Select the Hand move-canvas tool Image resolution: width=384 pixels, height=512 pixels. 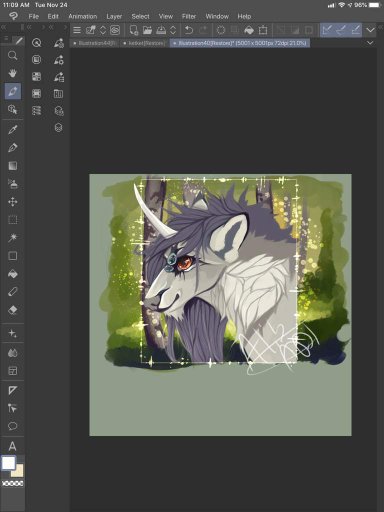click(13, 73)
